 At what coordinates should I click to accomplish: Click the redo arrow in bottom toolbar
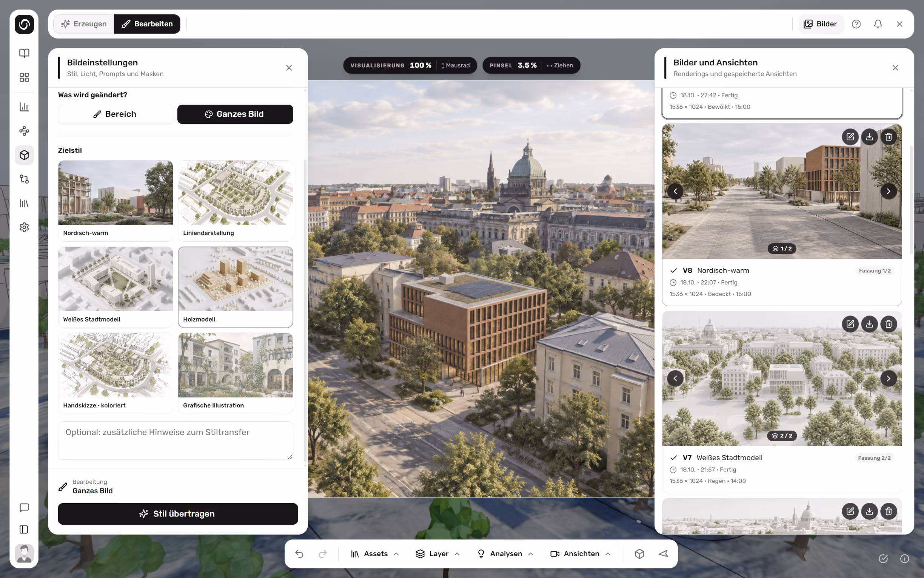pos(323,553)
